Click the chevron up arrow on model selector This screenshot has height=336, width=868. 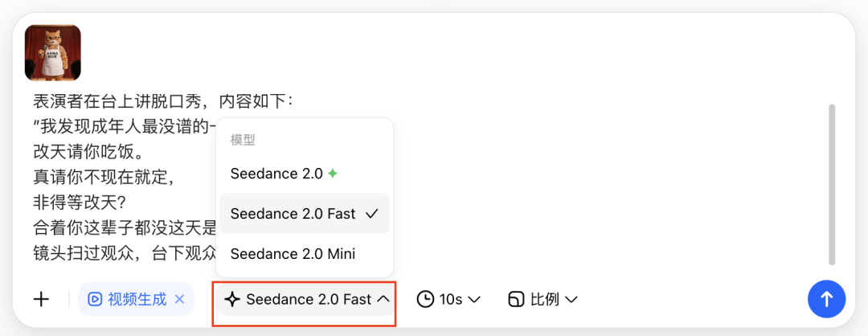pos(383,300)
